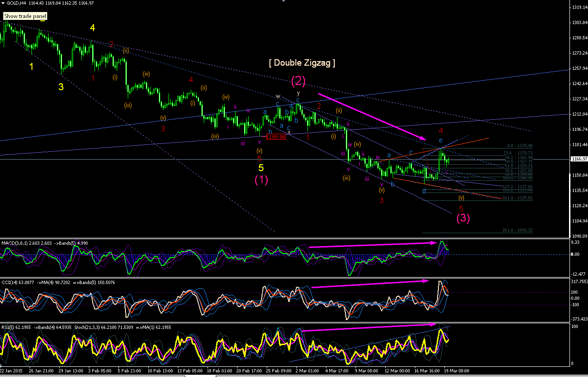The height and width of the screenshot is (377, 588).
Task: Select the yellow wave 3 label
Action: click(61, 87)
